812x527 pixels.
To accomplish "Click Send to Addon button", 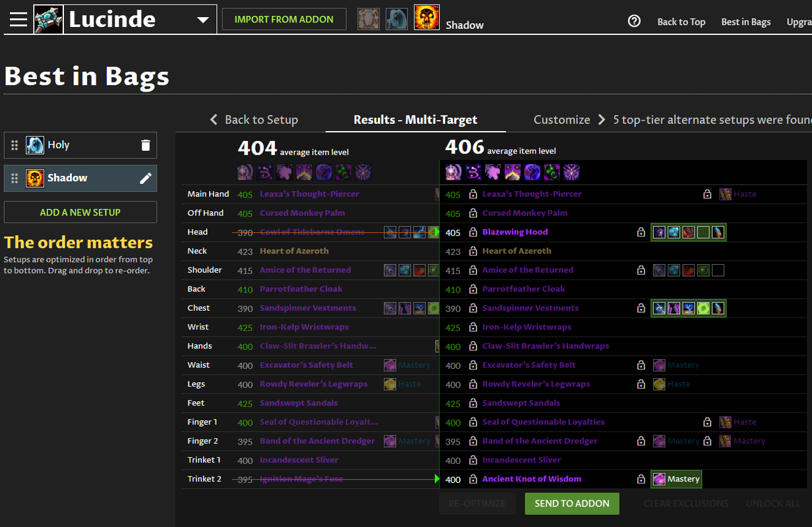I will 572,503.
